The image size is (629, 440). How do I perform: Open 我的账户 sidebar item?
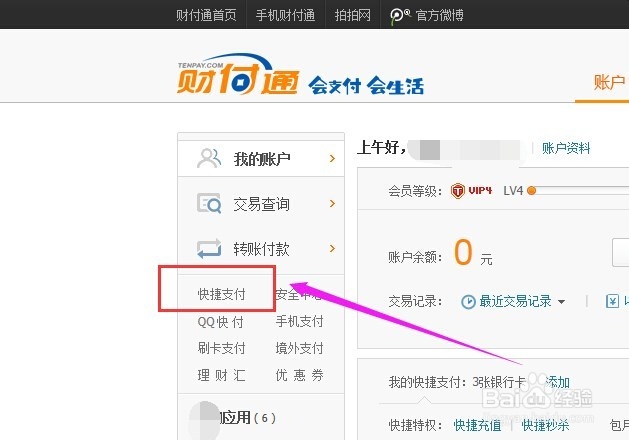tap(261, 158)
